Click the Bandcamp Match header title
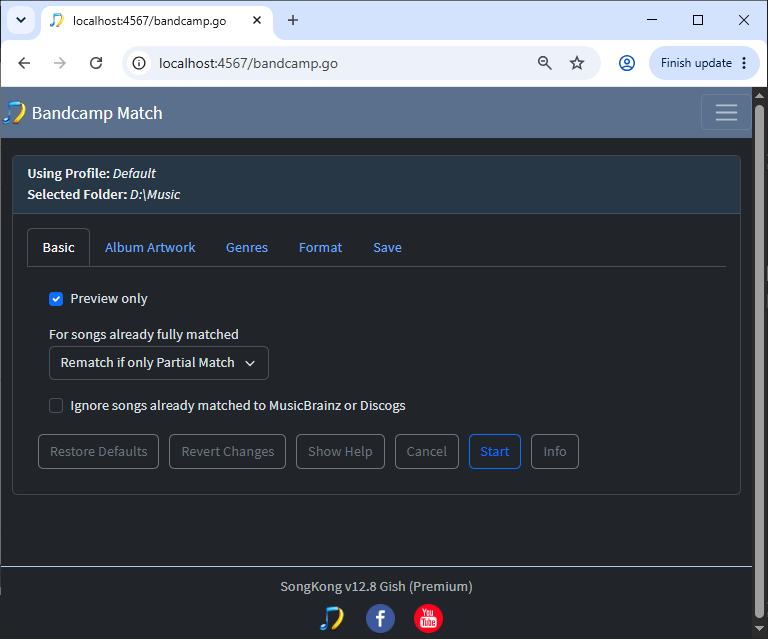The width and height of the screenshot is (768, 639). coord(97,113)
